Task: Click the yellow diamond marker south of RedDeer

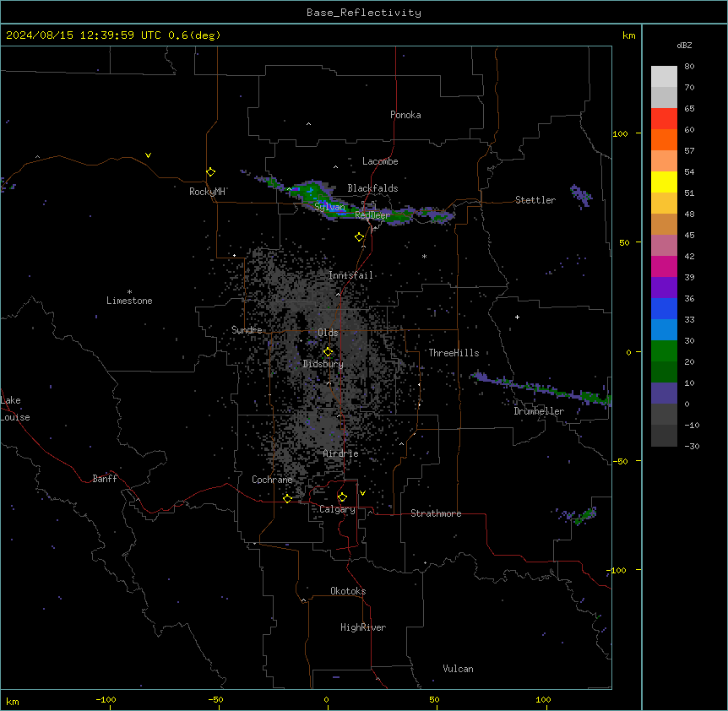Action: (359, 237)
